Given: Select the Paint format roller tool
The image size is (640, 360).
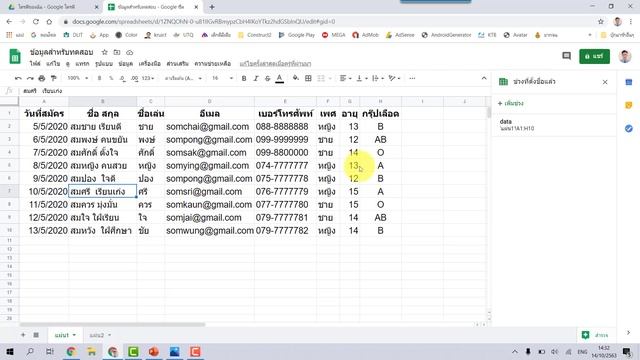Looking at the screenshot, I should coord(53,78).
